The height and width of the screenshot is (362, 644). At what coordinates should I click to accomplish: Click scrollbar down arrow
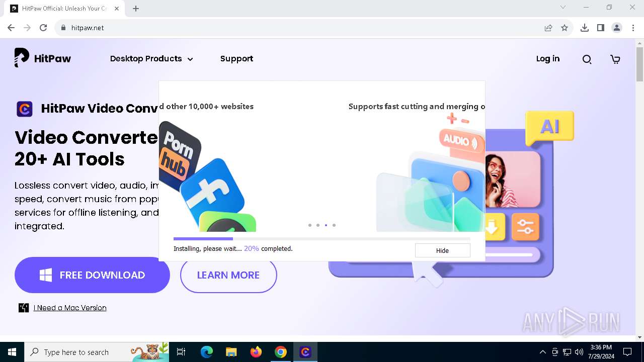(x=639, y=337)
